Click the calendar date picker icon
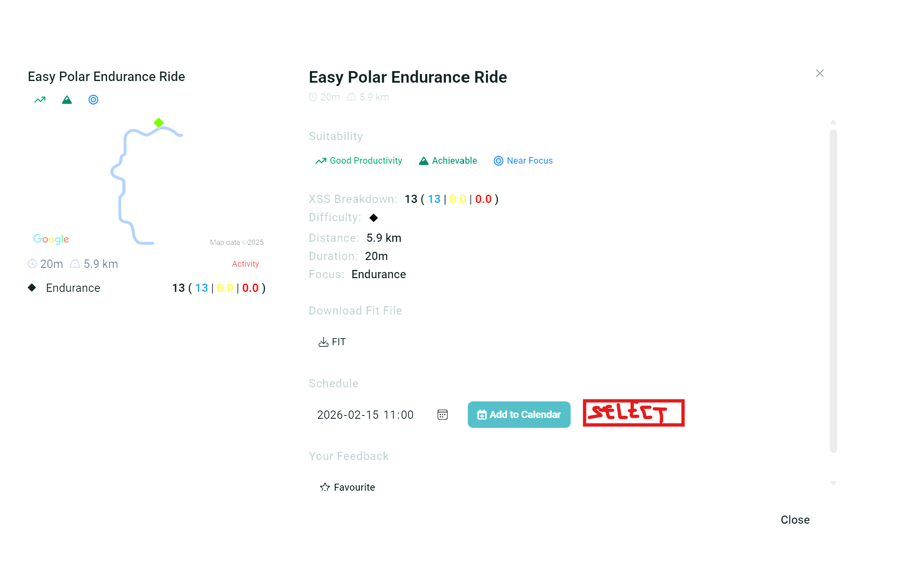The width and height of the screenshot is (924, 587). coord(442,415)
